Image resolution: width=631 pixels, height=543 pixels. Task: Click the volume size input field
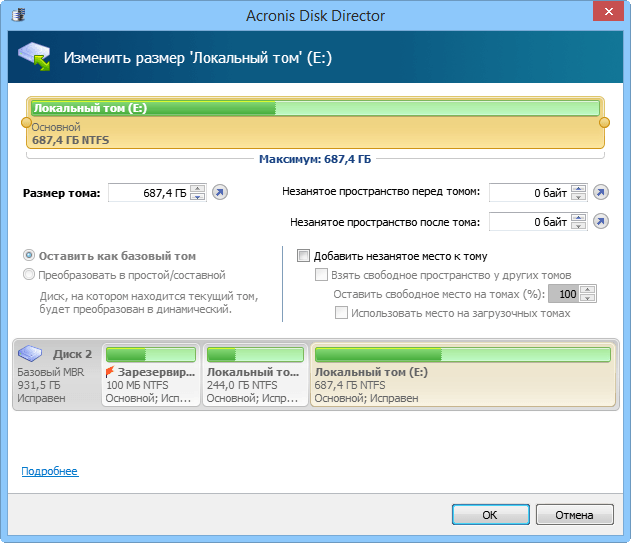[148, 193]
